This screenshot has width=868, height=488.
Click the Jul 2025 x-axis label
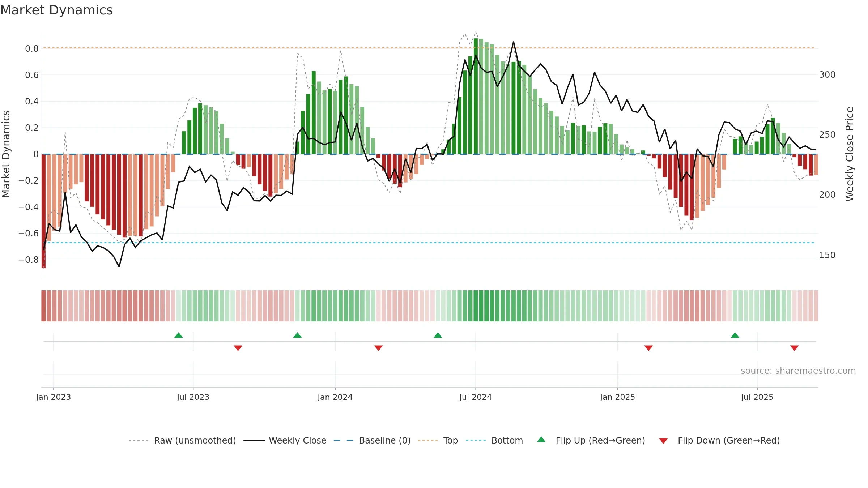(757, 397)
